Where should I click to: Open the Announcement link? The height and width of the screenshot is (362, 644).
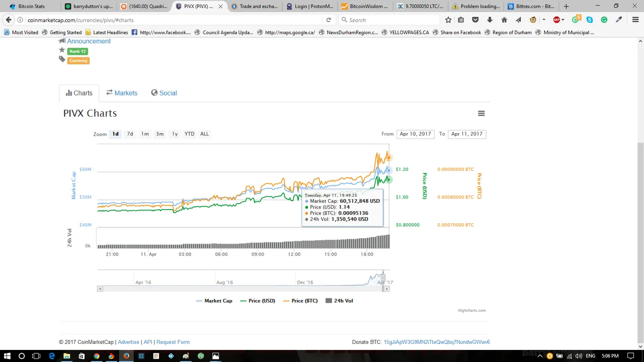pos(89,41)
